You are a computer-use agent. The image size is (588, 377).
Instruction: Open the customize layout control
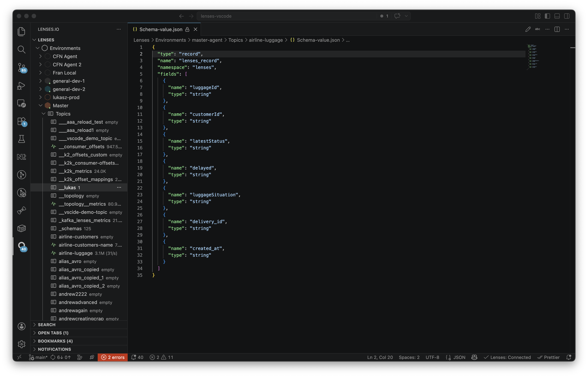tap(538, 16)
